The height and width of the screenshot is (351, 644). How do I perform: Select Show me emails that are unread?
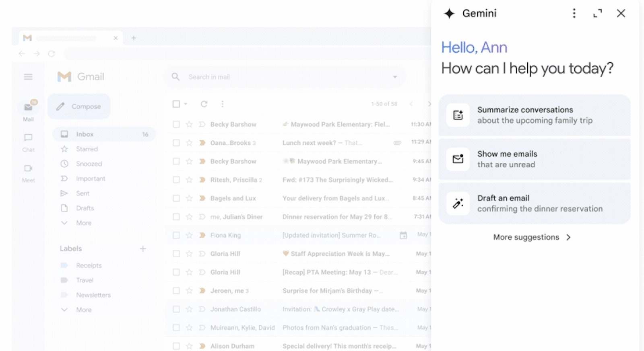[535, 159]
